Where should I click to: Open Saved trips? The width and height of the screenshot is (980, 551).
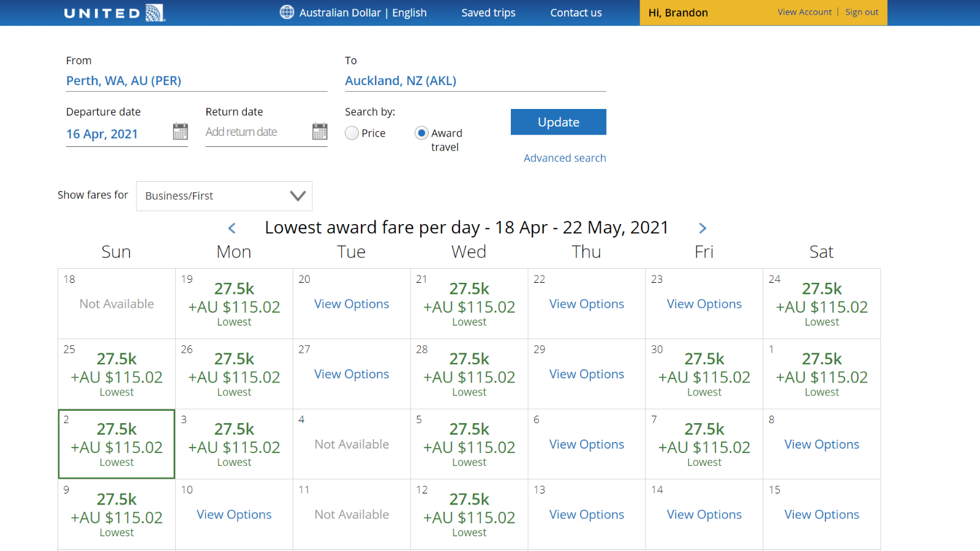click(x=488, y=13)
